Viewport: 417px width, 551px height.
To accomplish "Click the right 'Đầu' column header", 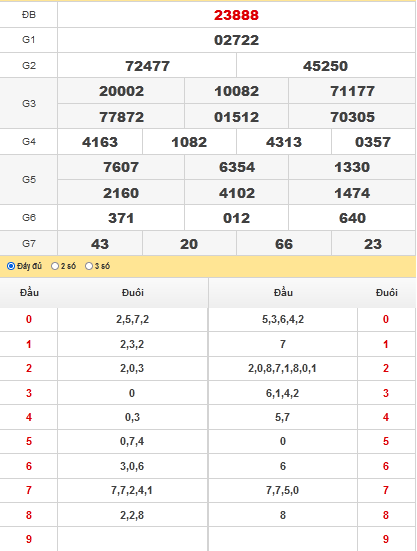I will click(283, 292).
